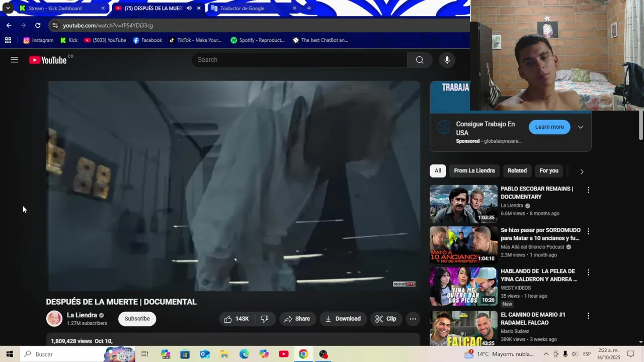Show more filter chips with right arrow
The width and height of the screenshot is (644, 362).
tap(582, 171)
